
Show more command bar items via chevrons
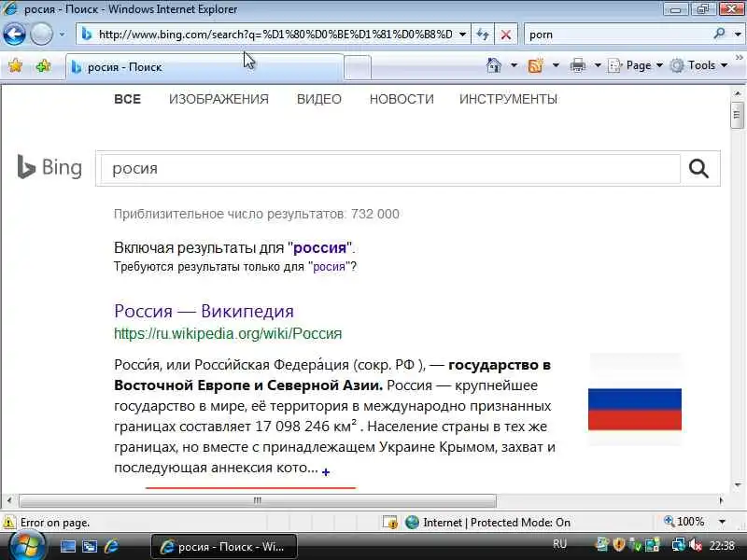coord(740,58)
